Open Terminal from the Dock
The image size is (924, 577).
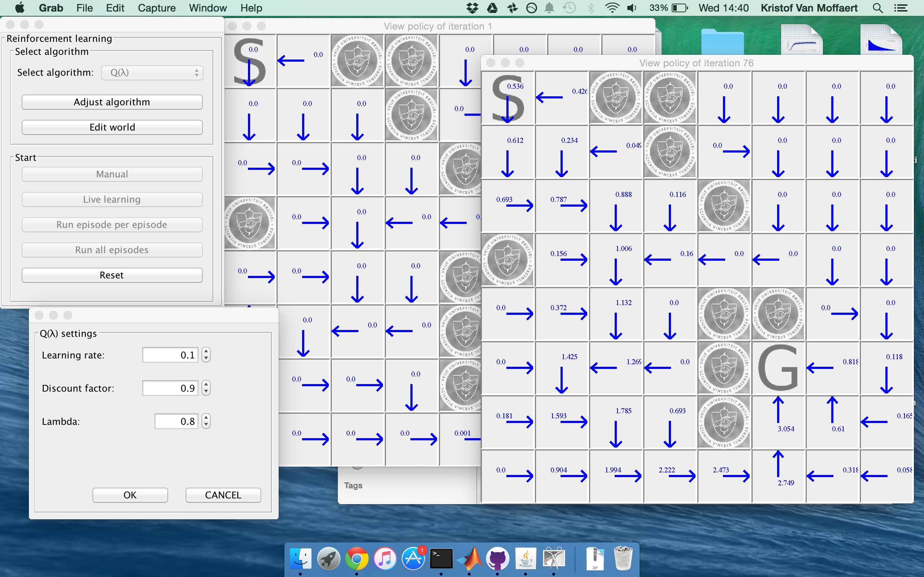click(x=441, y=559)
